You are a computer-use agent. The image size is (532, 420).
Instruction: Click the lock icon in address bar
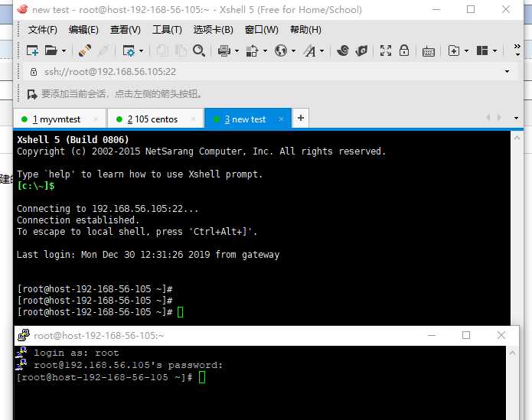34,72
